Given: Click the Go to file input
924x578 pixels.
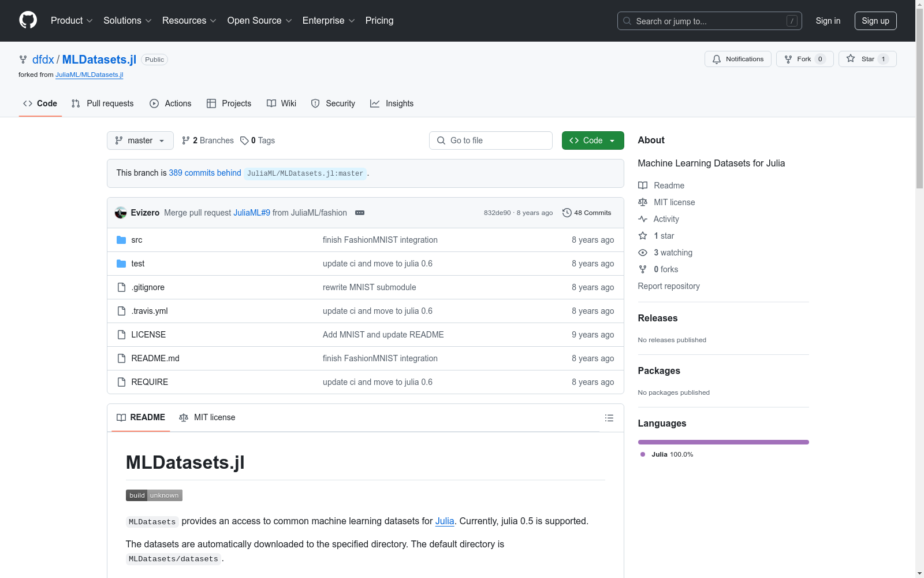Looking at the screenshot, I should tap(491, 140).
